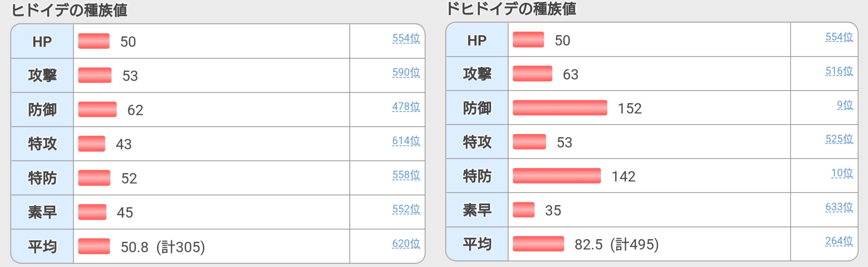Image resolution: width=868 pixels, height=267 pixels.
Task: Click the average bar showing 82.5 (計495)
Action: pos(538,244)
